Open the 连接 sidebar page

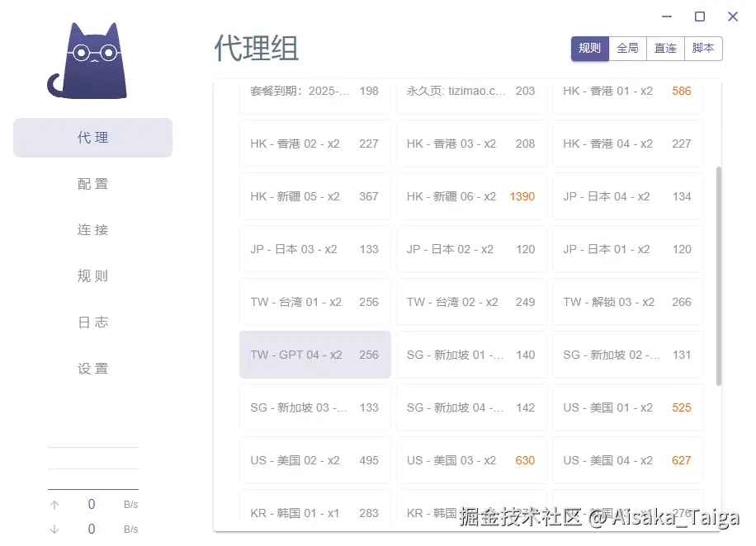(x=92, y=230)
